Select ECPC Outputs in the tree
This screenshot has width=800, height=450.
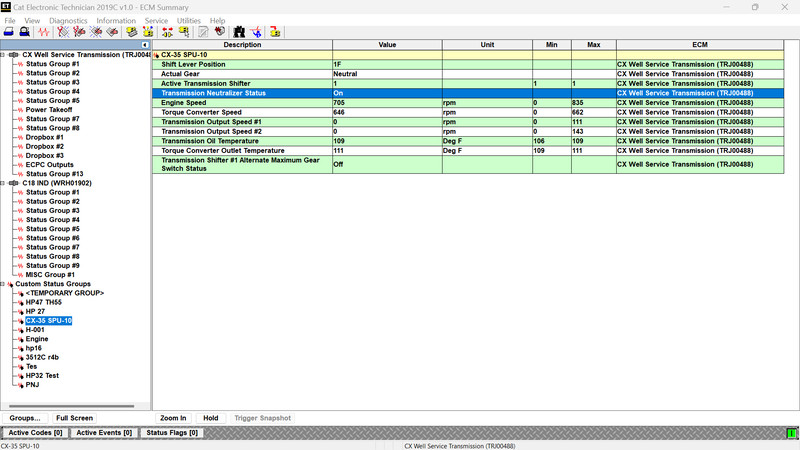click(49, 165)
